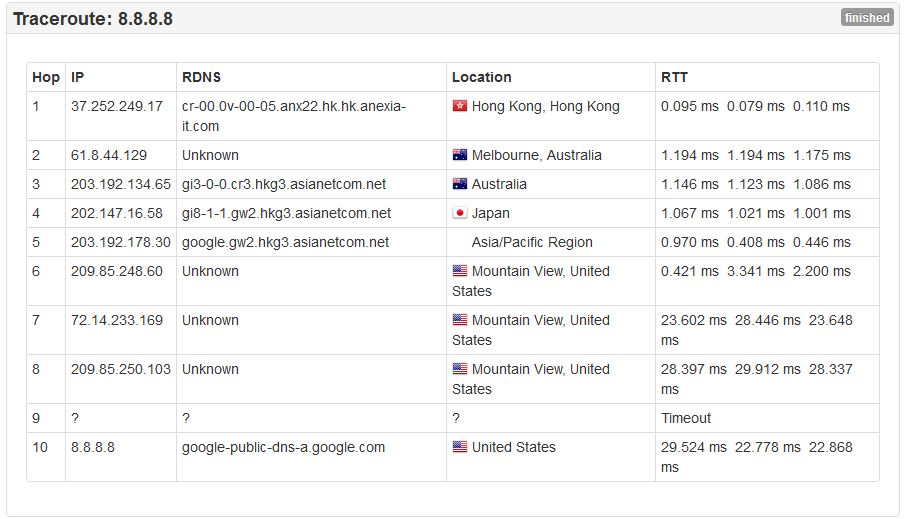
Task: Click the Timeout text in hop 9
Action: click(x=686, y=418)
